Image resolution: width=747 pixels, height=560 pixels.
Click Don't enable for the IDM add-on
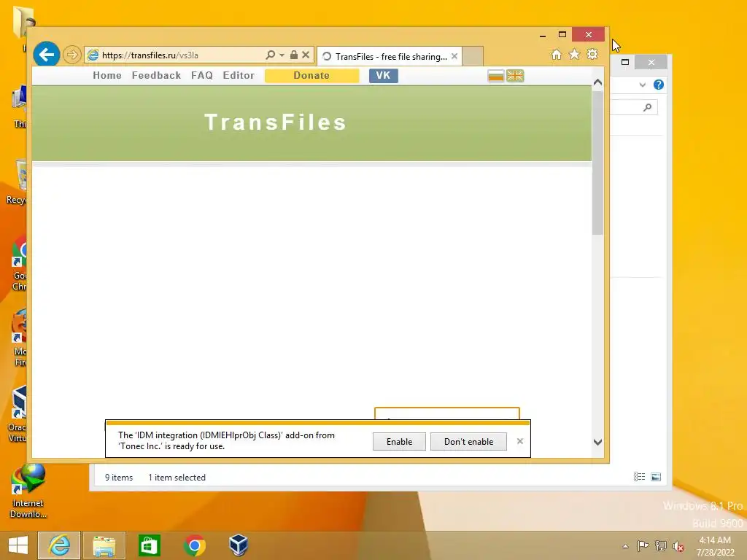469,441
